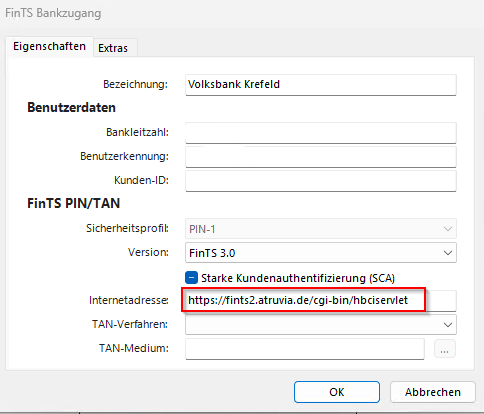Cancel with the Abbrechen button
Screen dimensions: 484x414
pyautogui.click(x=433, y=392)
